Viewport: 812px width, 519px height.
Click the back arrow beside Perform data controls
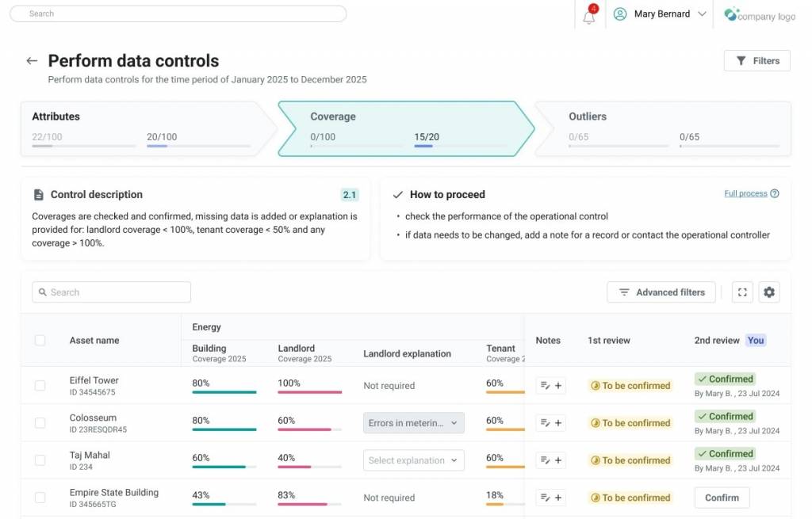point(32,61)
